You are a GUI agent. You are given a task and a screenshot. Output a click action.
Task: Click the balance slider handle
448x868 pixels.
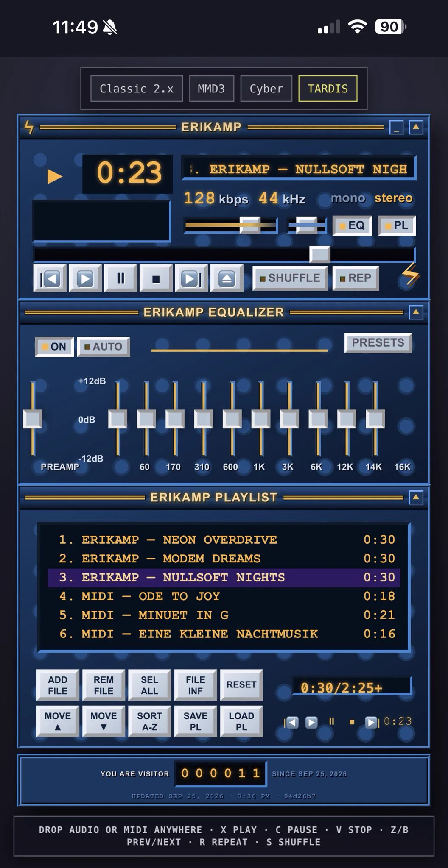tap(306, 225)
